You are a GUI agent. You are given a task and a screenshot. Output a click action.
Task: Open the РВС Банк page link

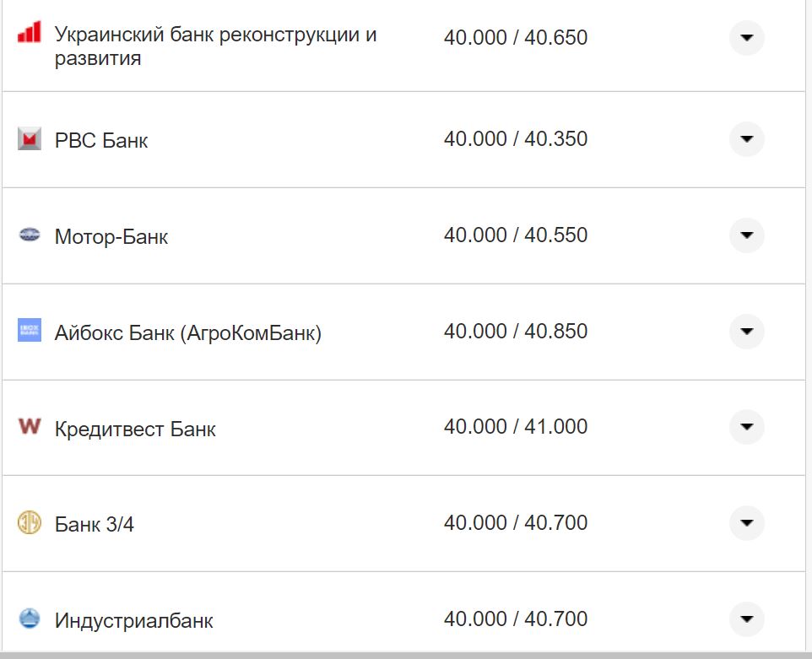click(102, 139)
